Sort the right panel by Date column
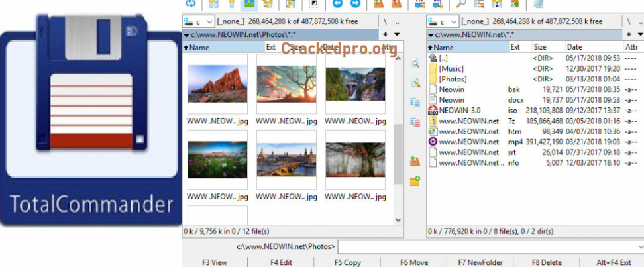Screen dimensions: 644x267 594,47
